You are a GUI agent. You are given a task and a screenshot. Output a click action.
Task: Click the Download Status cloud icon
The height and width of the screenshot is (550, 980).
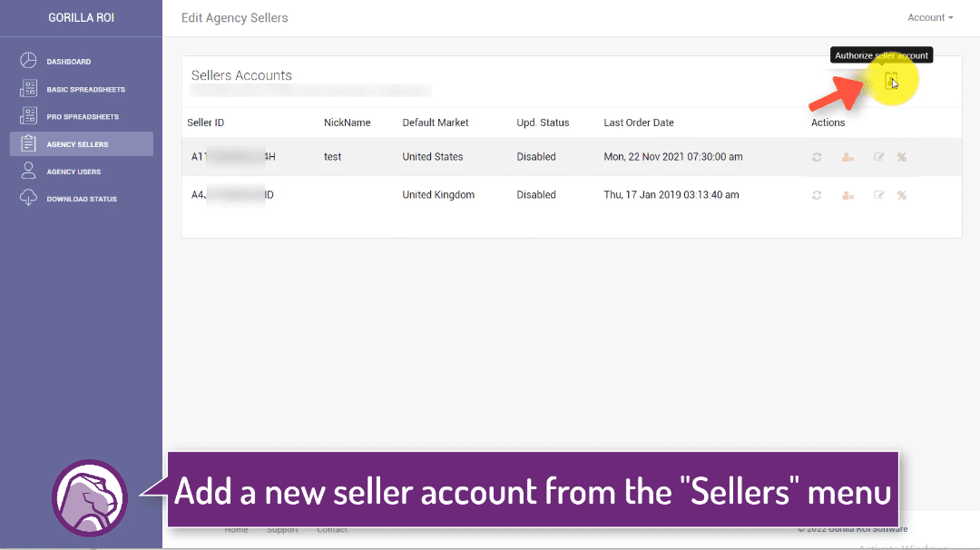[28, 199]
